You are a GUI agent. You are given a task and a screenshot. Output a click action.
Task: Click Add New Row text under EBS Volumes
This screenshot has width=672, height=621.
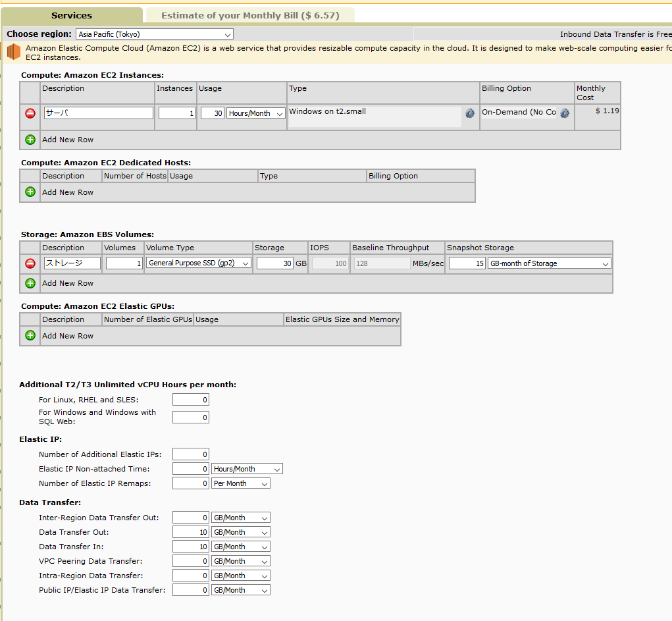pyautogui.click(x=68, y=283)
